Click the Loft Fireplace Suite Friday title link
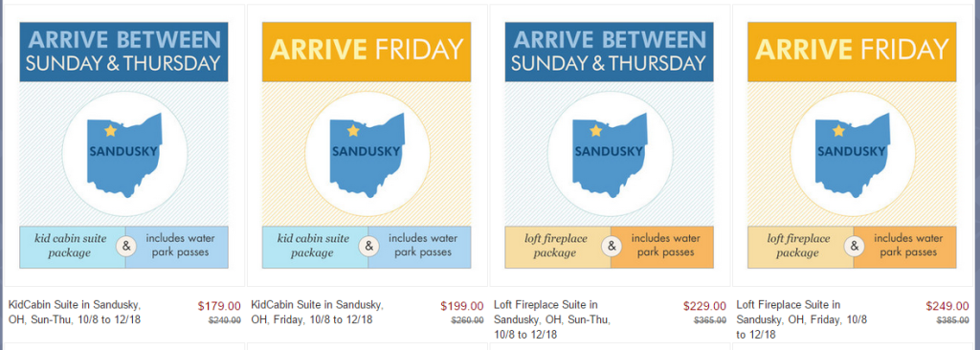The image size is (980, 350). [803, 319]
